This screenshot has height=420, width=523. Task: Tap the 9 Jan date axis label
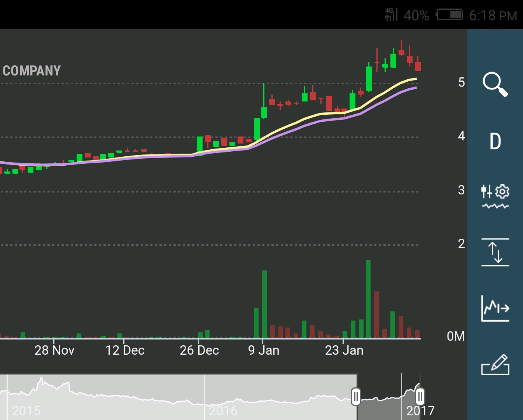coord(264,350)
